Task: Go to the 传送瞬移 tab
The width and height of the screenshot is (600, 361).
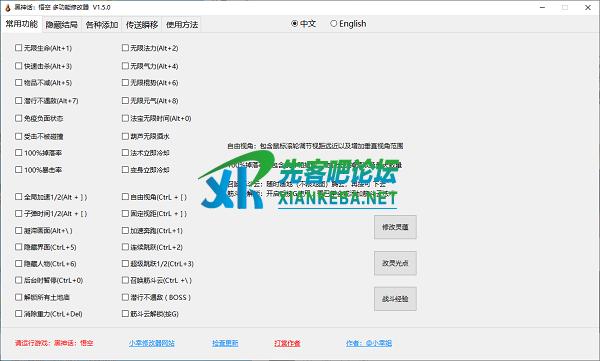Action: pos(142,25)
